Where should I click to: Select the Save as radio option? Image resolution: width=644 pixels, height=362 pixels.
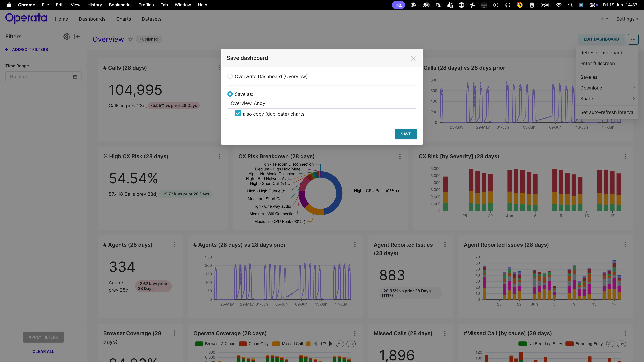[230, 94]
